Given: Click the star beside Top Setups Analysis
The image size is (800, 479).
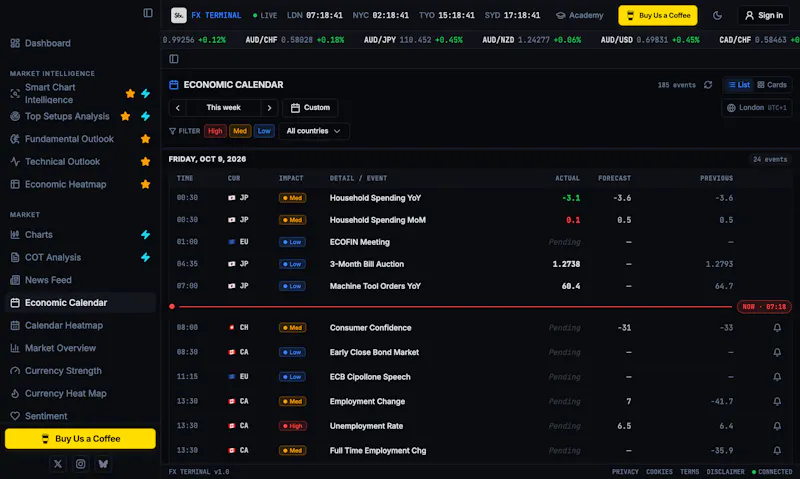Looking at the screenshot, I should 125,116.
